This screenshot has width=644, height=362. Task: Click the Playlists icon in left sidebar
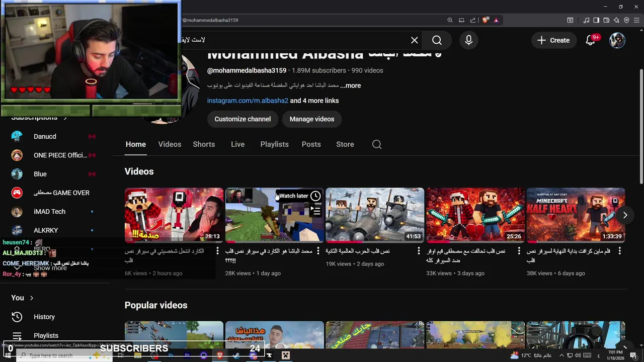(17, 335)
